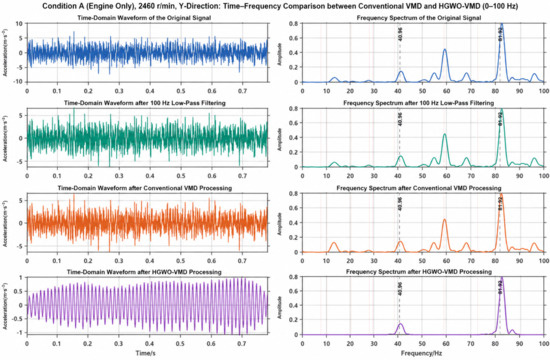Click the 81.92 label in the VMD spectrum

coord(500,204)
